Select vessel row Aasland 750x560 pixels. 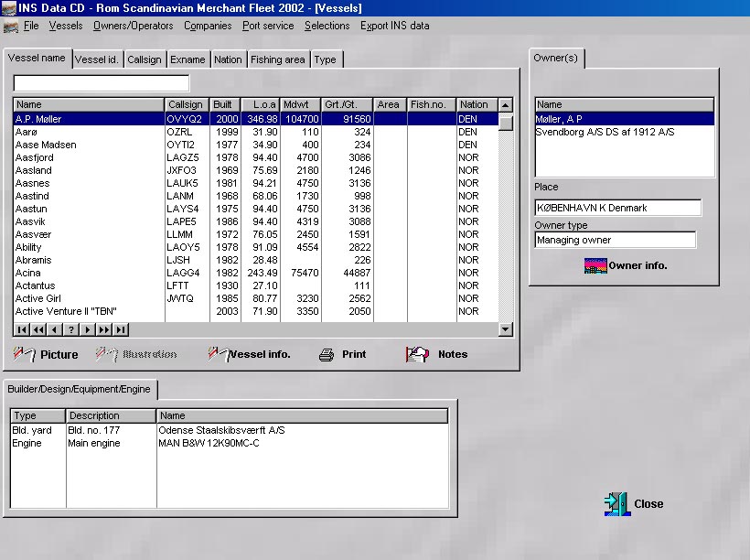pyautogui.click(x=256, y=170)
